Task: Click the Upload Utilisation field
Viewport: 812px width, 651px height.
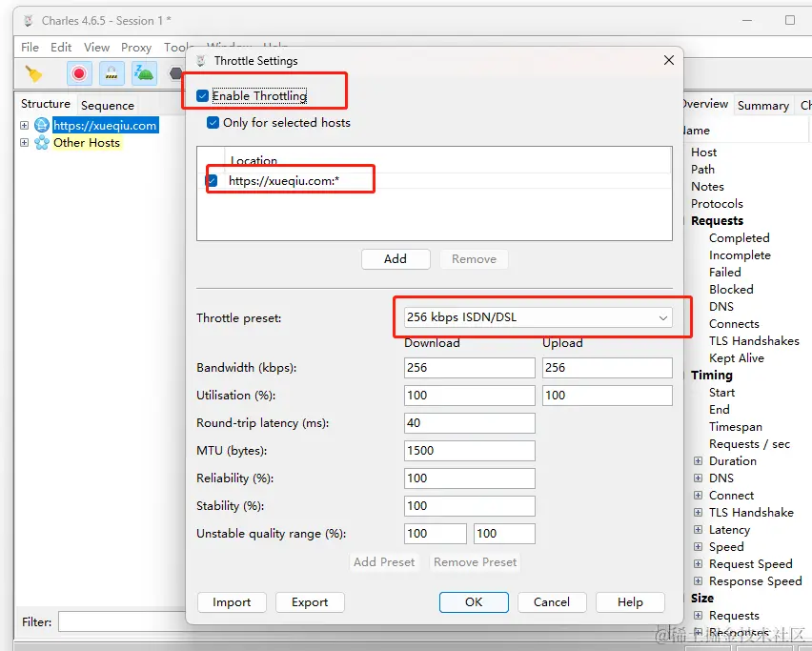Action: pos(607,396)
